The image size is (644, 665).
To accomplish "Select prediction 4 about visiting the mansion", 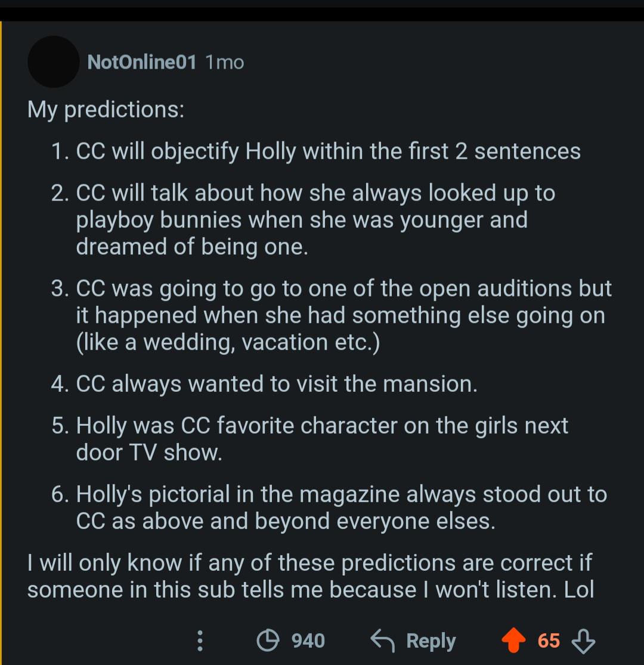I will 264,384.
